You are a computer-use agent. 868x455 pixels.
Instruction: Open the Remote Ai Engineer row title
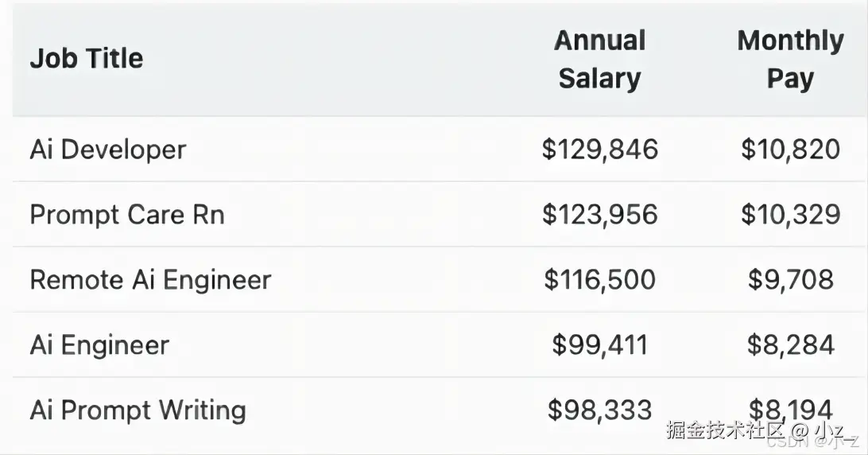(x=150, y=280)
